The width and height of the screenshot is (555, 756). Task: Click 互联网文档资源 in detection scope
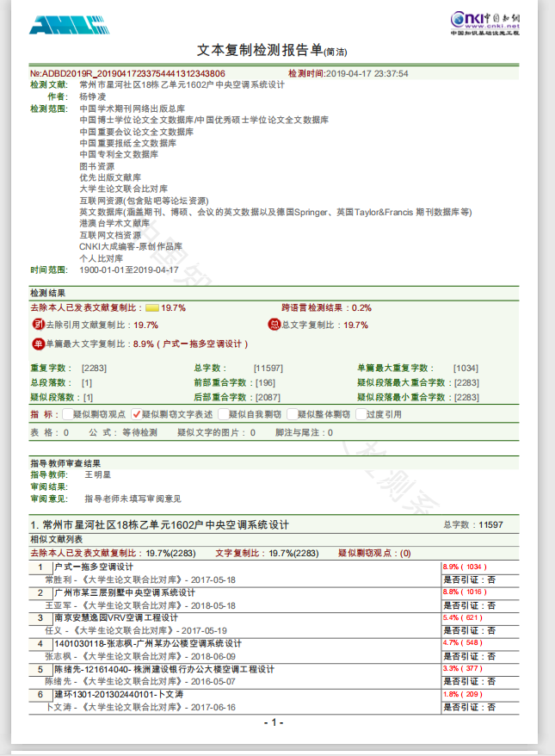(110, 235)
